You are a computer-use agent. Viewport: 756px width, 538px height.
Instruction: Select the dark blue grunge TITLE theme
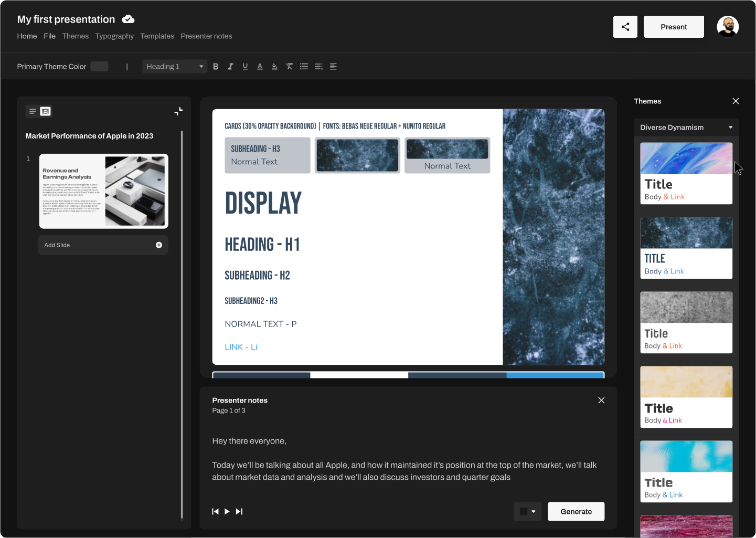pyautogui.click(x=686, y=248)
